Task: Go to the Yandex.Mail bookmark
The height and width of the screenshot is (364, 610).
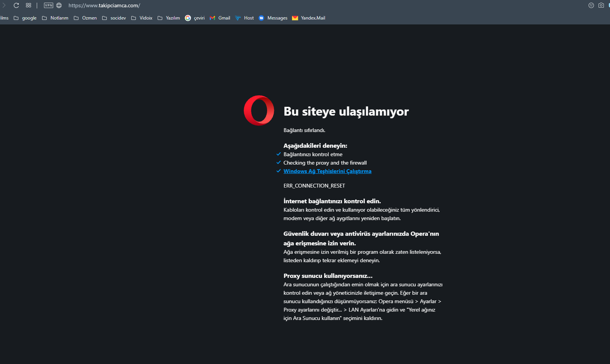Action: 309,18
